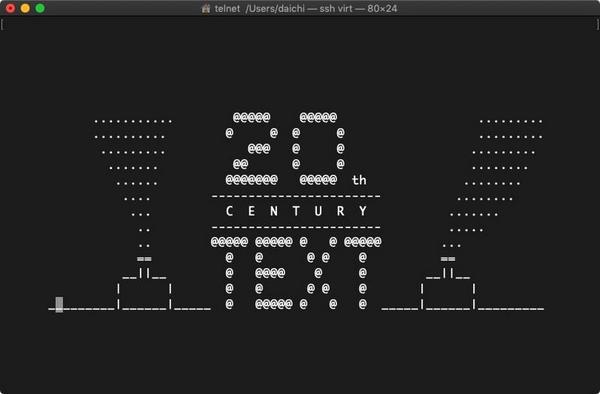Click the ASCII letter 'X' in TEXT

[318, 273]
